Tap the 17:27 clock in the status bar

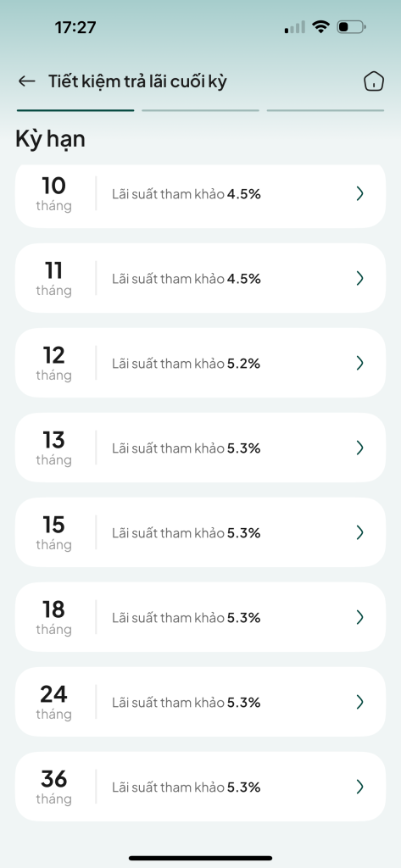75,27
